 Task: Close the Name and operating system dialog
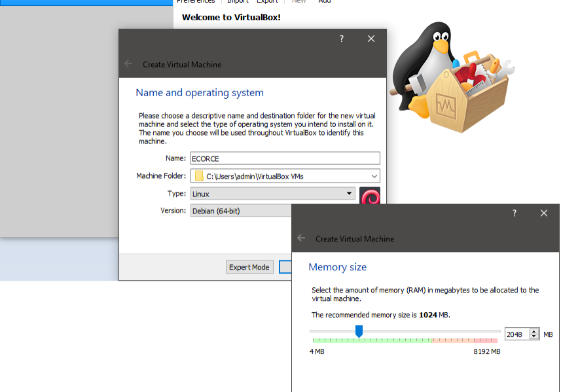(371, 39)
